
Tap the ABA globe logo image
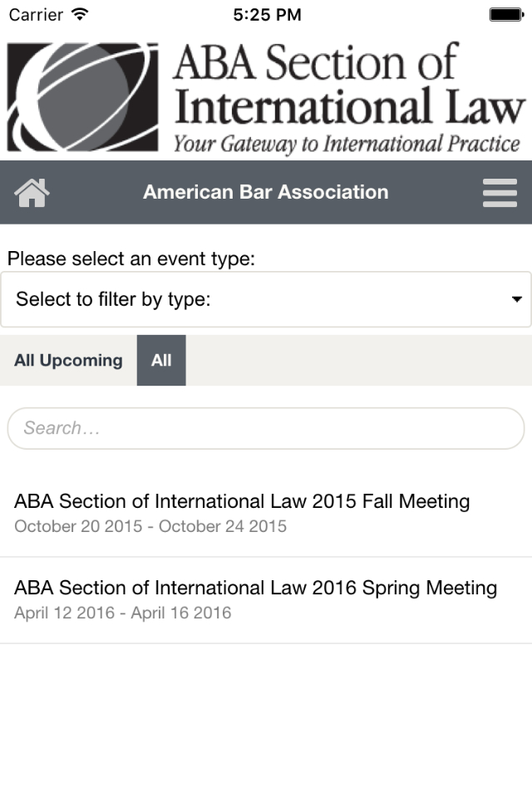point(82,97)
